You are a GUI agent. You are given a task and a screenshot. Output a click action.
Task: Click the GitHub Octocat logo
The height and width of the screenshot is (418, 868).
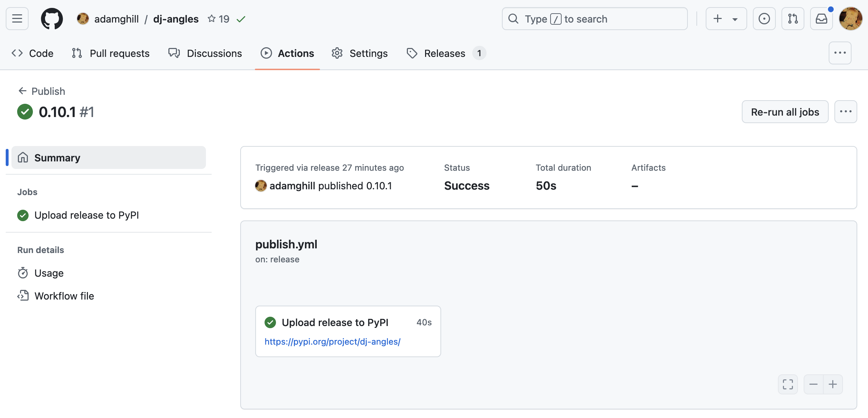(x=52, y=19)
